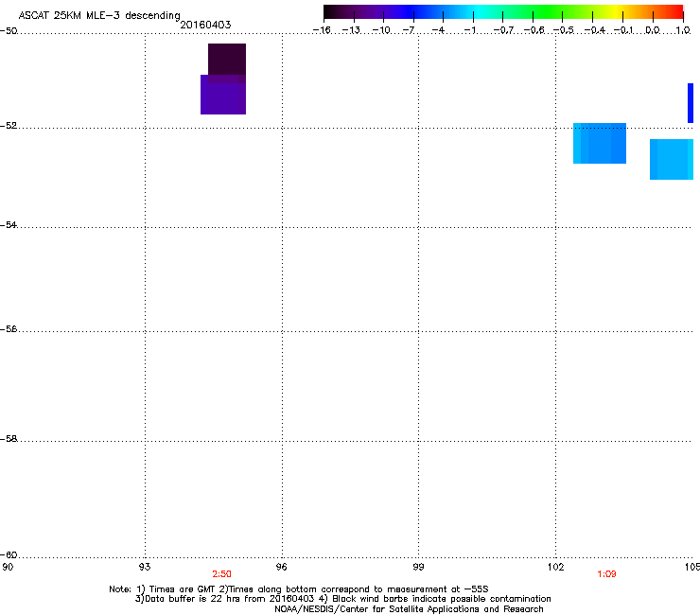The width and height of the screenshot is (700, 615).
Task: Click the narrow dark-blue strip at the right edge
Action: tap(691, 103)
